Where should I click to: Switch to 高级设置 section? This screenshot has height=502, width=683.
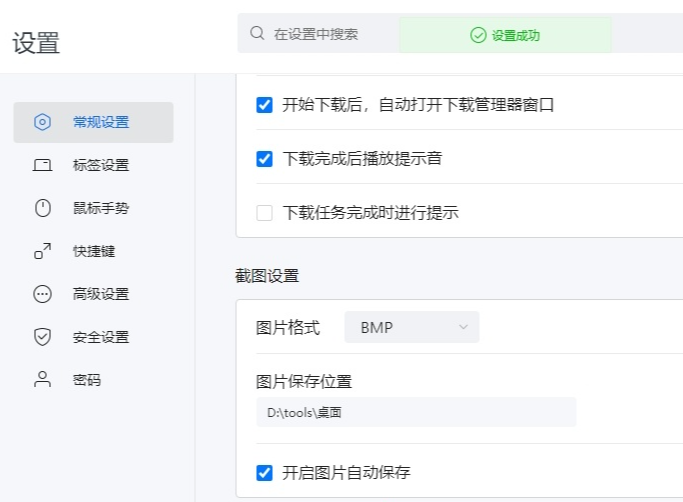[x=101, y=294]
